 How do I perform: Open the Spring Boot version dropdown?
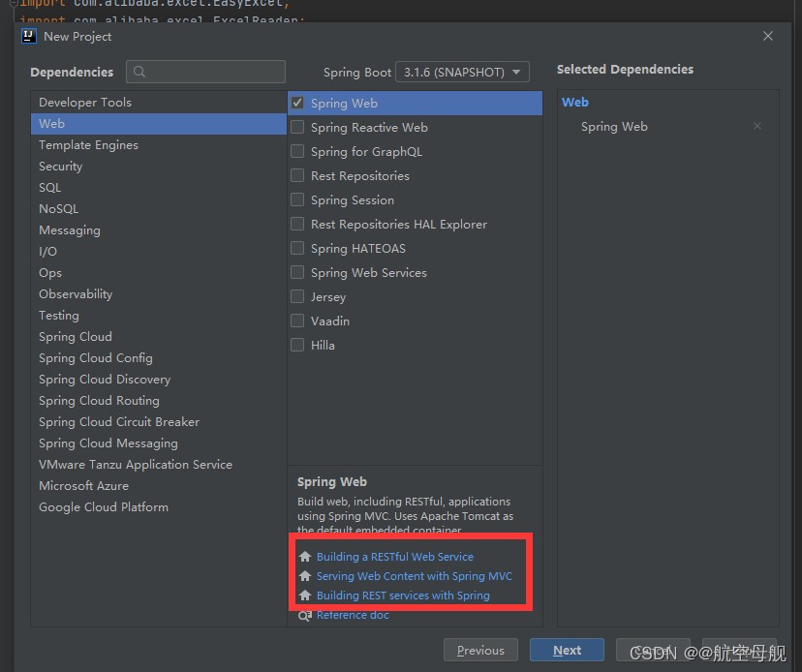coord(462,72)
